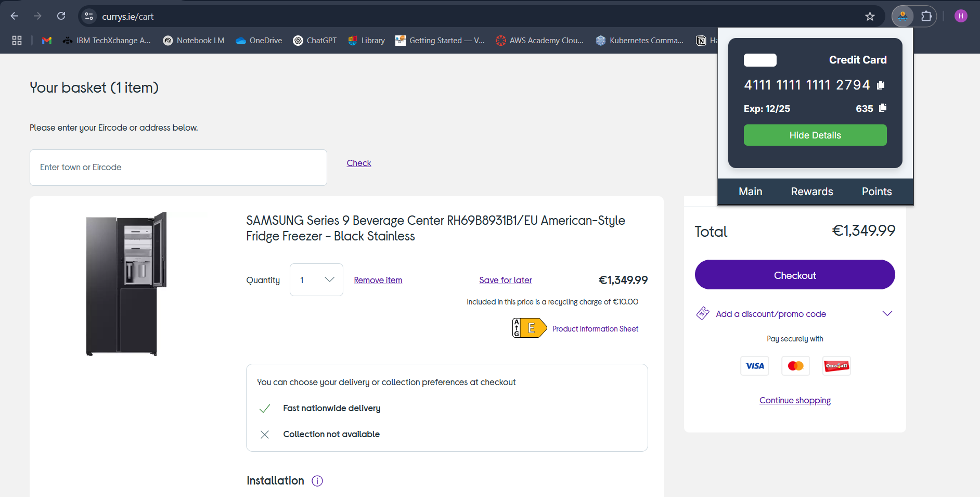The height and width of the screenshot is (497, 980).
Task: Click the discount tag icon
Action: (x=703, y=313)
